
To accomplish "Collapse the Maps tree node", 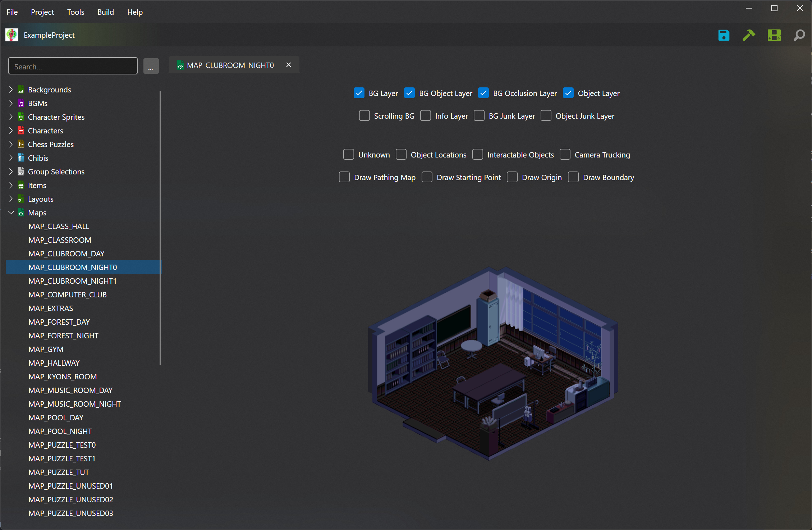I will 11,213.
